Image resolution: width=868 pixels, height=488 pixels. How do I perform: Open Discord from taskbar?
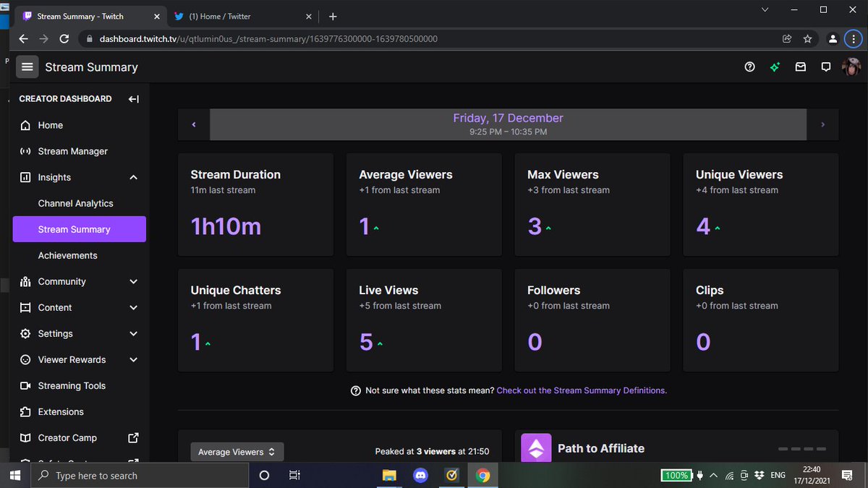pos(420,476)
